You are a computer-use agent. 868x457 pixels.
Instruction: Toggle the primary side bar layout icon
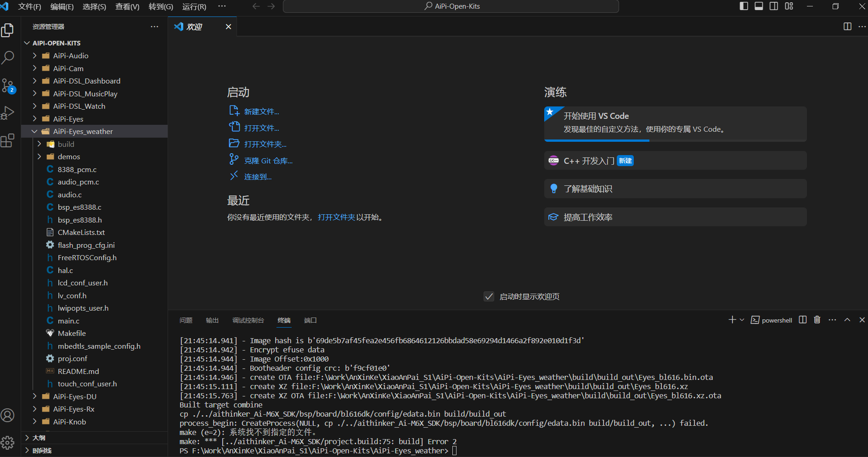(744, 6)
